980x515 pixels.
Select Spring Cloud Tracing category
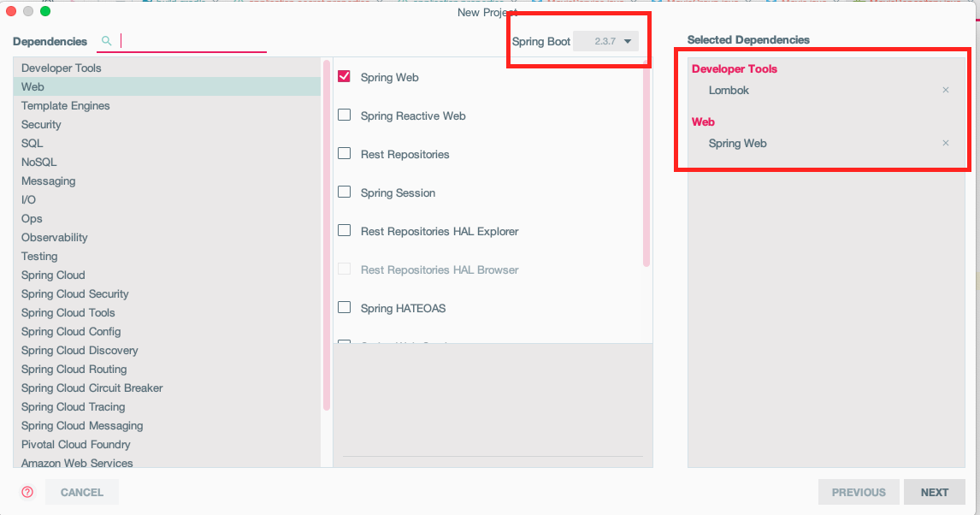tap(167, 407)
